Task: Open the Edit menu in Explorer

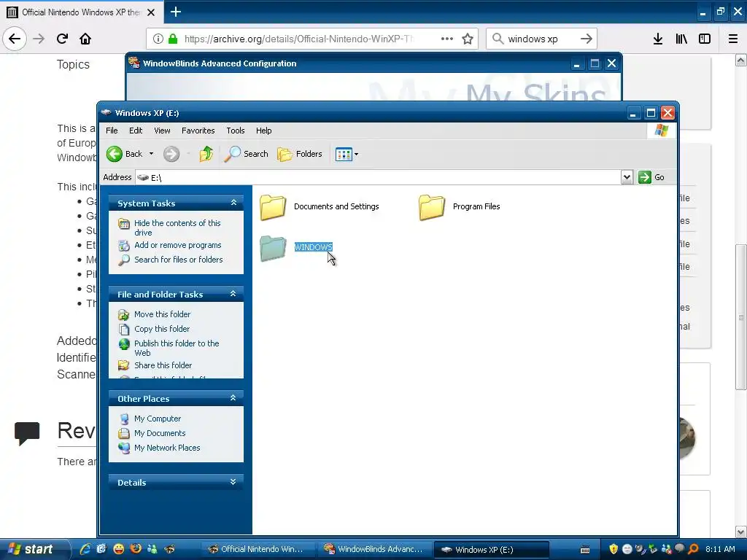Action: point(136,131)
